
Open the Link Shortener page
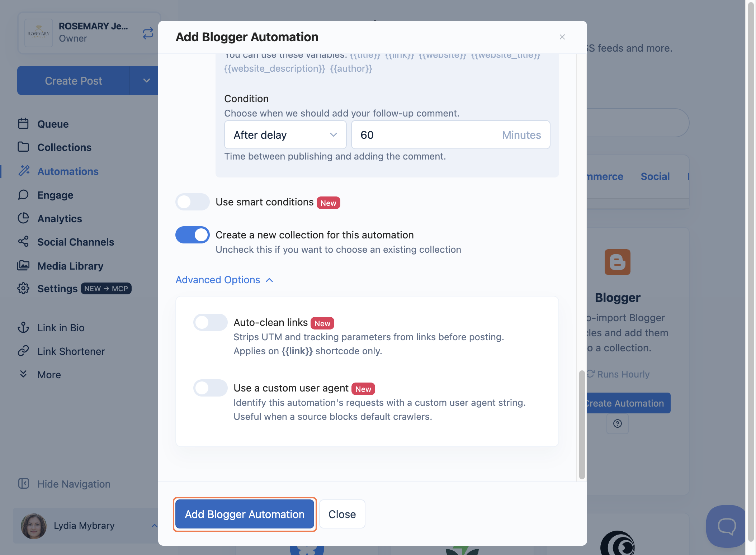click(x=71, y=351)
